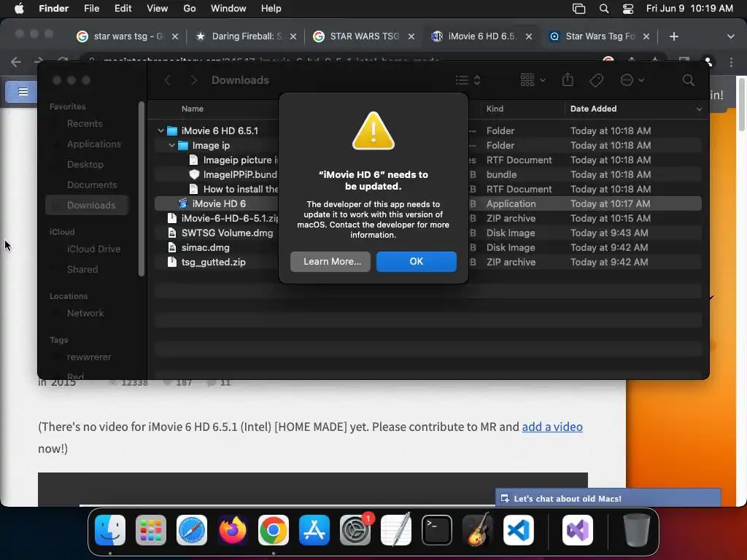Viewport: 747px width, 560px height.
Task: Open Safari from the Dock
Action: pos(192,530)
